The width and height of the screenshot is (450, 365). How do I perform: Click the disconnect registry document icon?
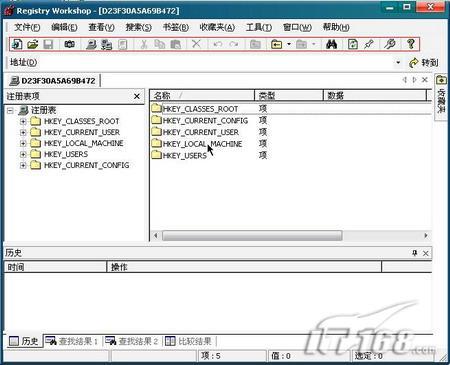(x=123, y=44)
